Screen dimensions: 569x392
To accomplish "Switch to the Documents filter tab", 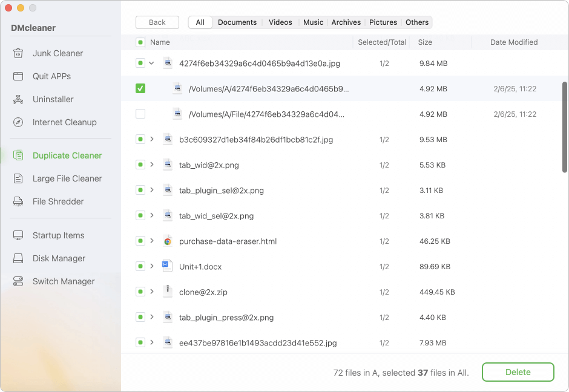I will click(237, 22).
